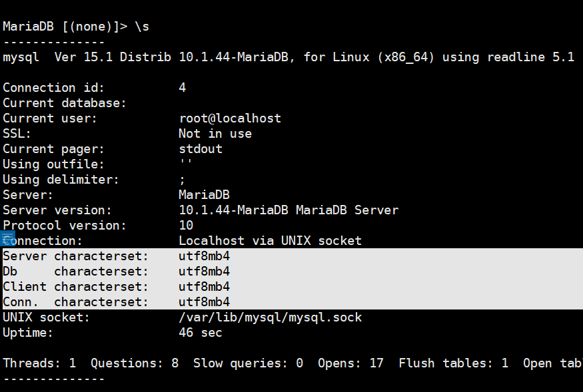
Task: Click the Localhost via UNIX socket text
Action: [x=270, y=241]
